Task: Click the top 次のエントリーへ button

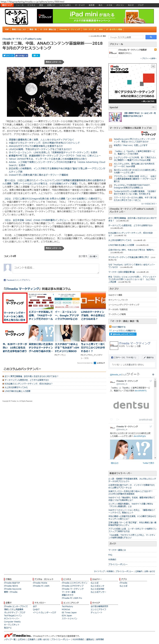Action: [54, 62]
